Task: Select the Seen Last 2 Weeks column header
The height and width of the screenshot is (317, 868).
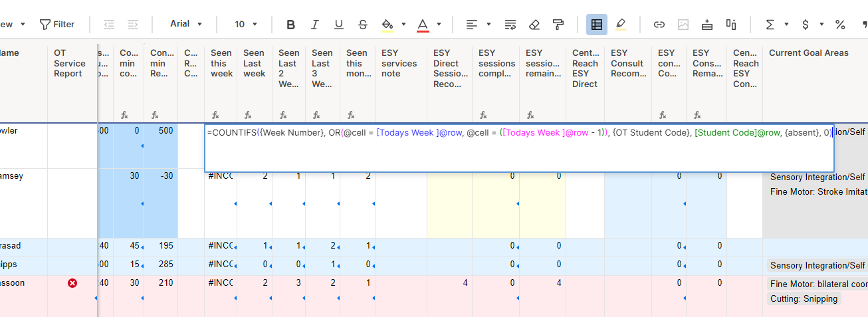Action: pyautogui.click(x=288, y=82)
